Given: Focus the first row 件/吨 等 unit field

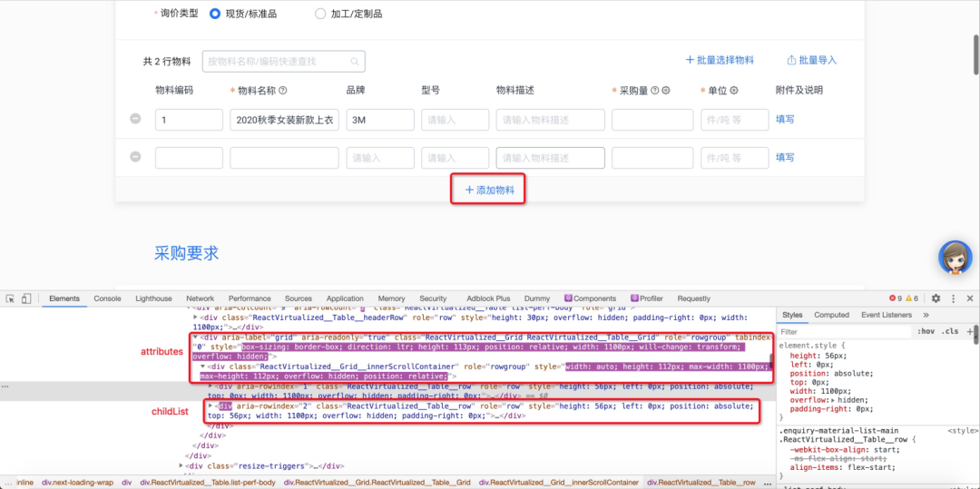Looking at the screenshot, I should click(734, 120).
